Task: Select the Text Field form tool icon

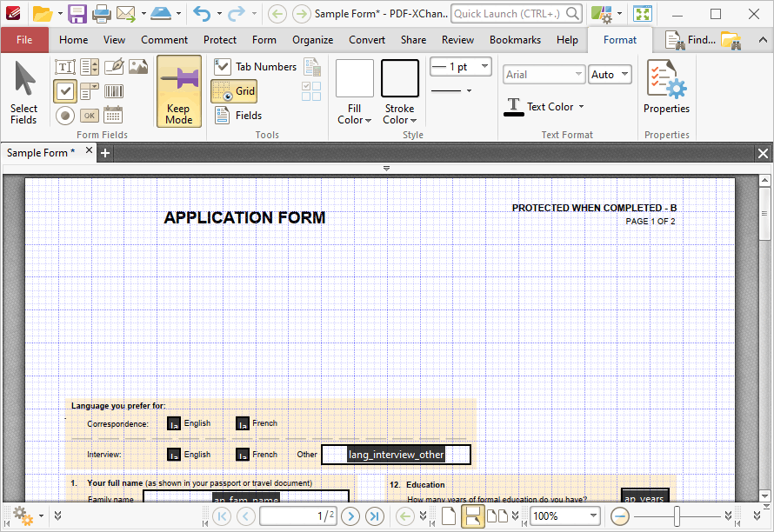Action: coord(65,67)
